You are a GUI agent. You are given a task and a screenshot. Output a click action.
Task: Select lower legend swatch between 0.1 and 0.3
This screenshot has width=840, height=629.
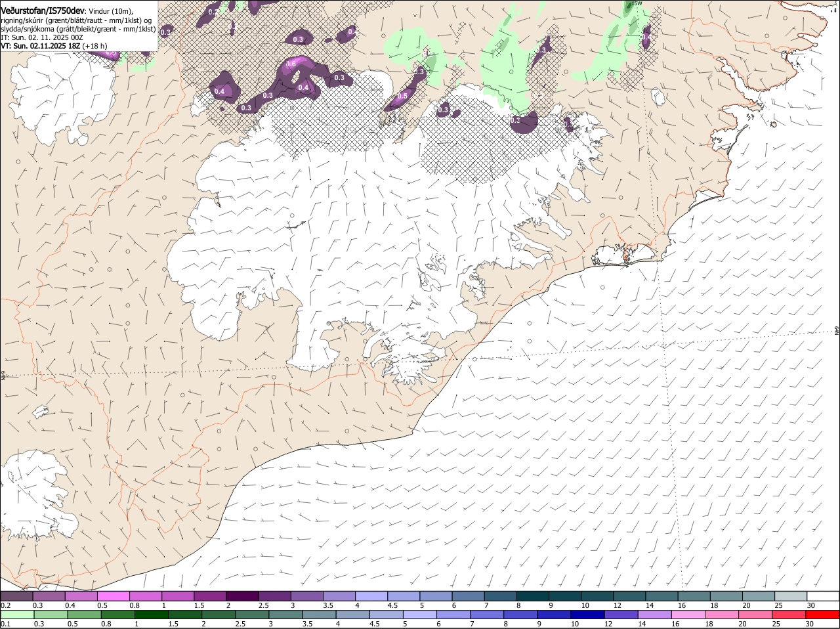pyautogui.click(x=17, y=615)
